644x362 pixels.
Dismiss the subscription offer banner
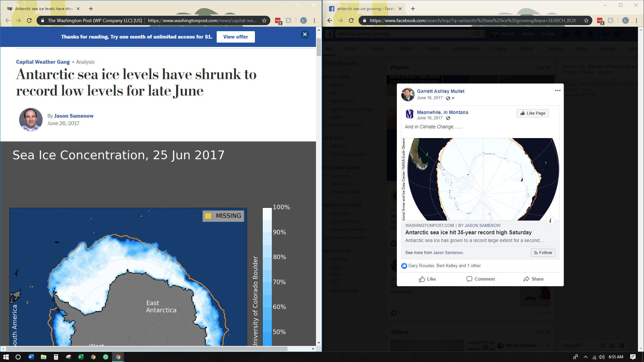coord(305,34)
